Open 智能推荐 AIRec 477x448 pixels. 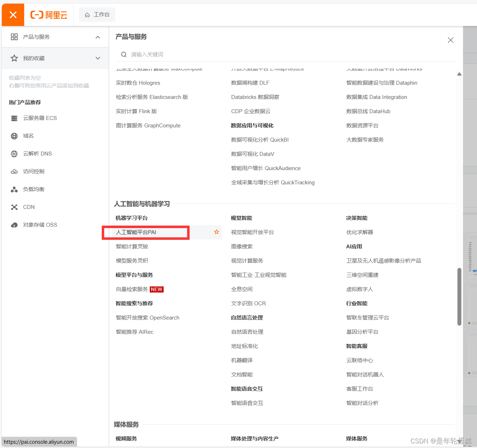pyautogui.click(x=134, y=332)
